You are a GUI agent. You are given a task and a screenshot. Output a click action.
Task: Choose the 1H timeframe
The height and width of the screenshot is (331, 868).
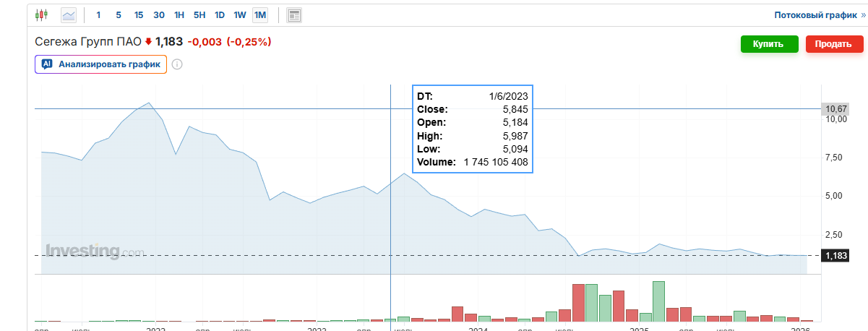(179, 14)
